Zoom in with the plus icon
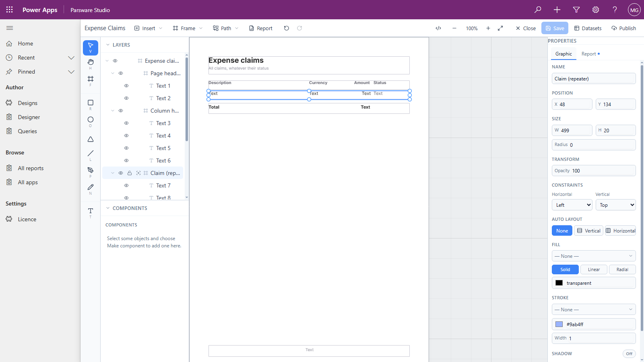Image resolution: width=644 pixels, height=362 pixels. (488, 28)
